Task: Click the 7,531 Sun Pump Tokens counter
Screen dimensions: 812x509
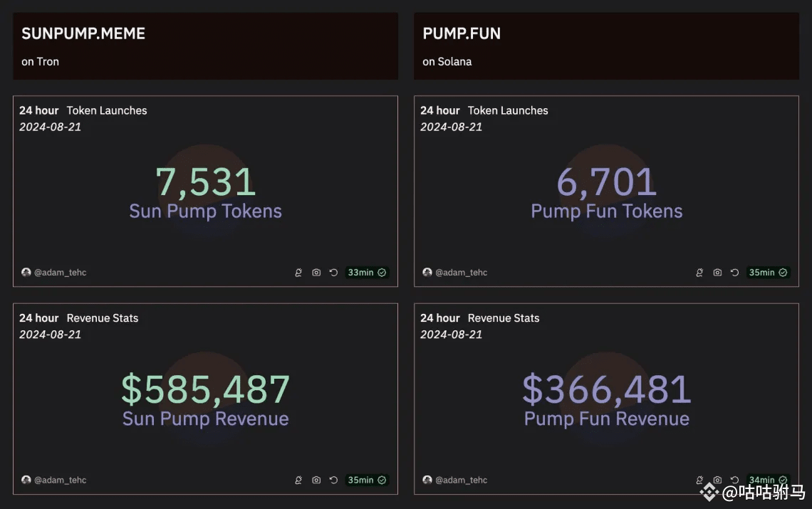Action: [205, 182]
